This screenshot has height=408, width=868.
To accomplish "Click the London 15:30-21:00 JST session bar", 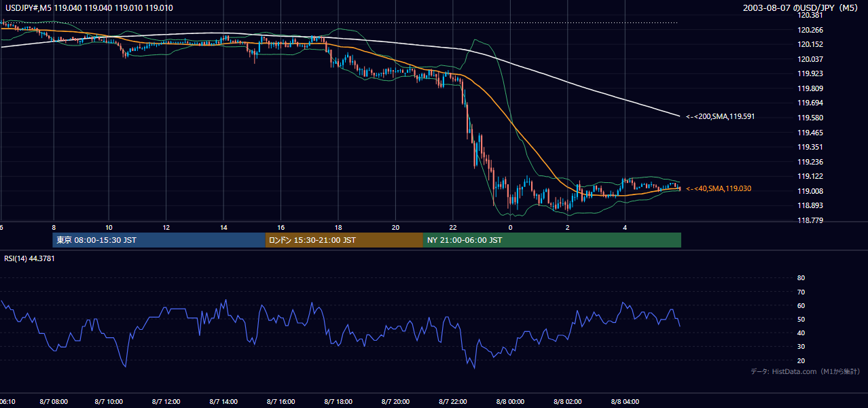I will [x=344, y=240].
